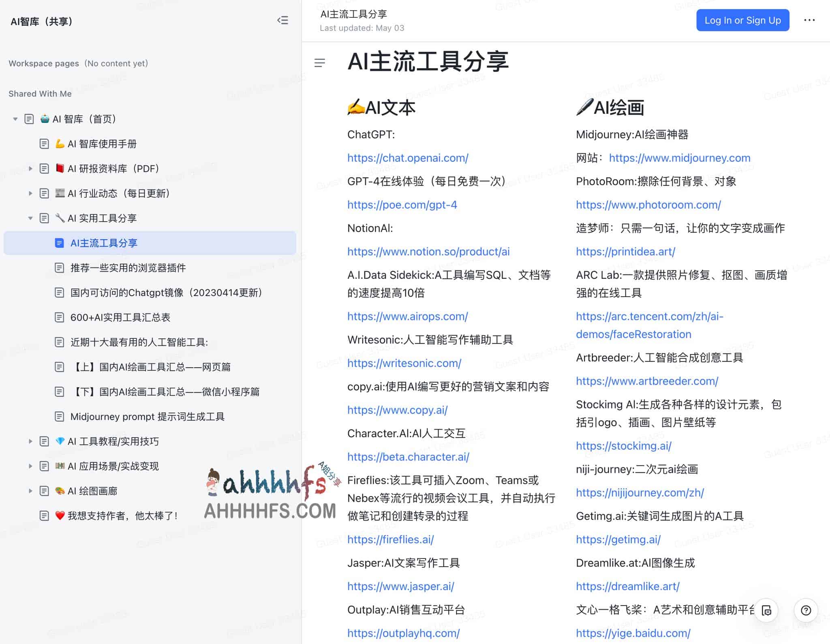830x644 pixels.
Task: Open the poe.com/gpt-4 link
Action: point(402,205)
